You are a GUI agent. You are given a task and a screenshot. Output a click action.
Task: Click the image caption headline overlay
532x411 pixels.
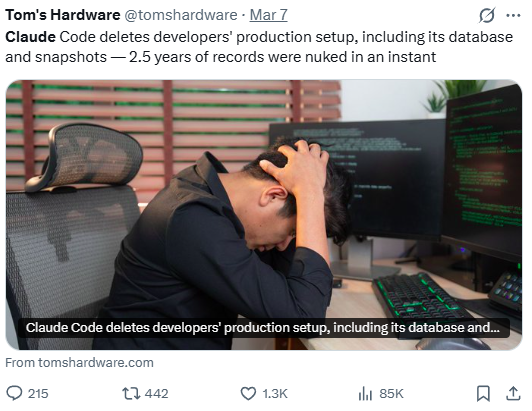tap(263, 328)
